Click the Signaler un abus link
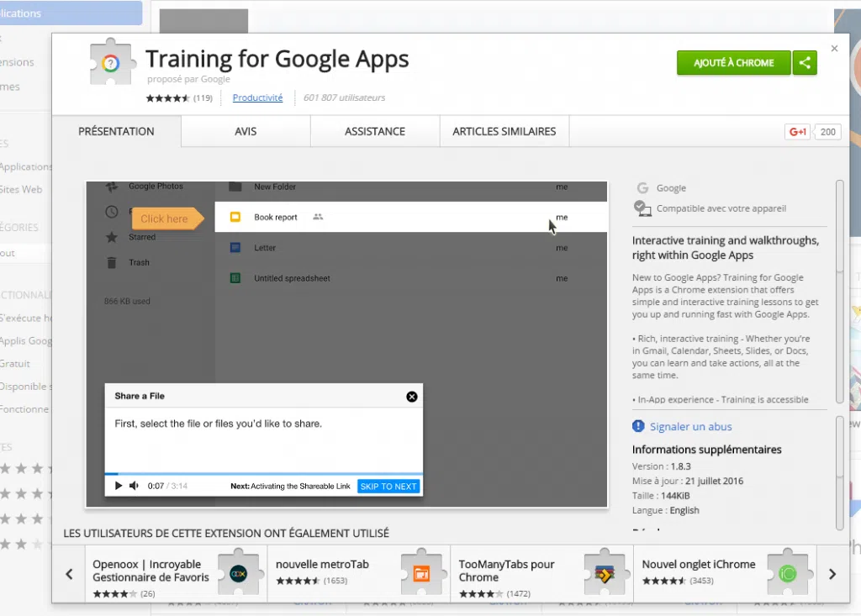The width and height of the screenshot is (861, 616). [691, 427]
